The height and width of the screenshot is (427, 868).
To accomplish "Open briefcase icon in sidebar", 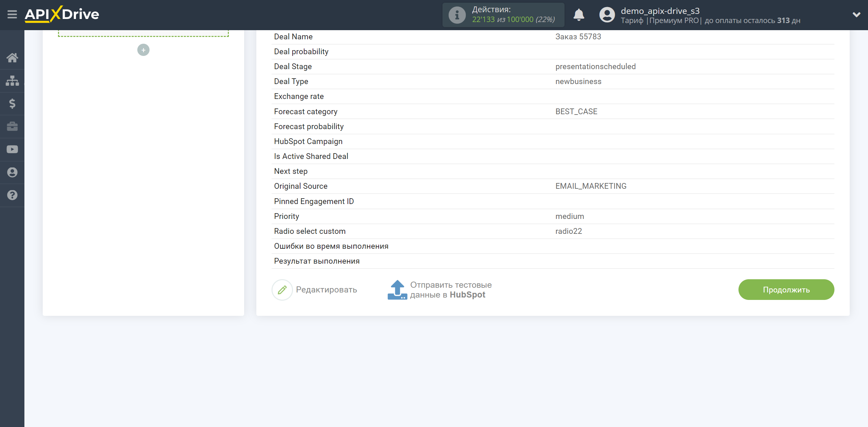I will click(12, 126).
